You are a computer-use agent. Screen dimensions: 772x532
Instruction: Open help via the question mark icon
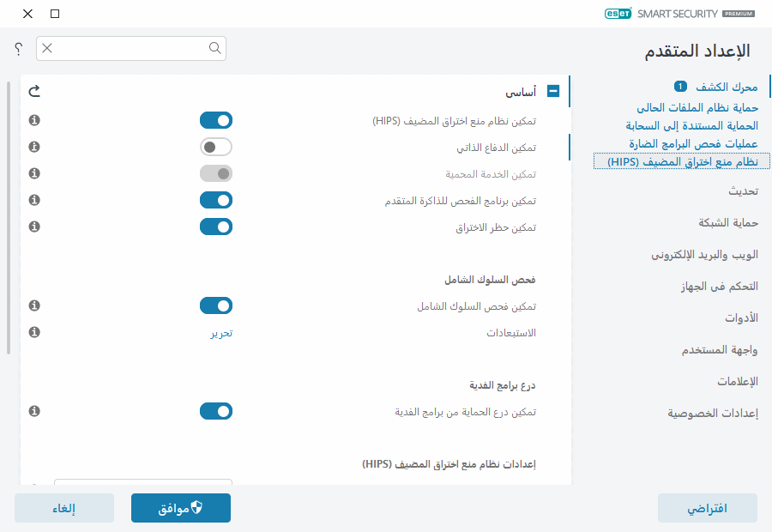pos(18,49)
